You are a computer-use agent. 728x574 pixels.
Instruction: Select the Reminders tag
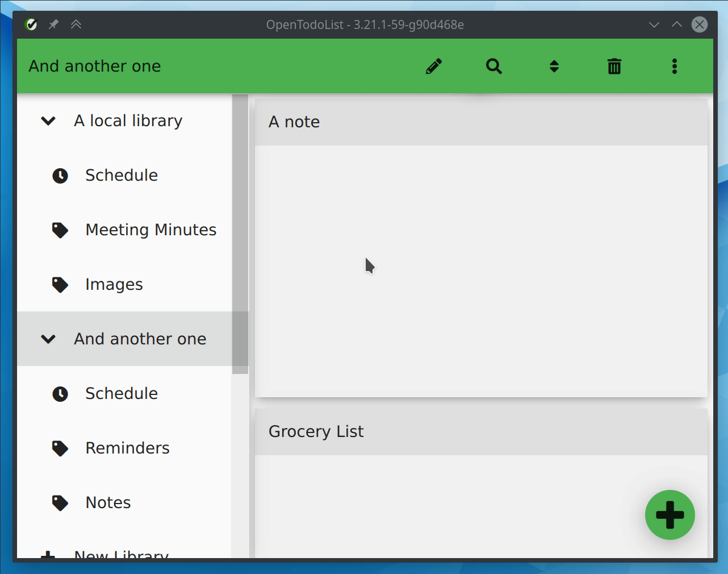click(x=124, y=448)
